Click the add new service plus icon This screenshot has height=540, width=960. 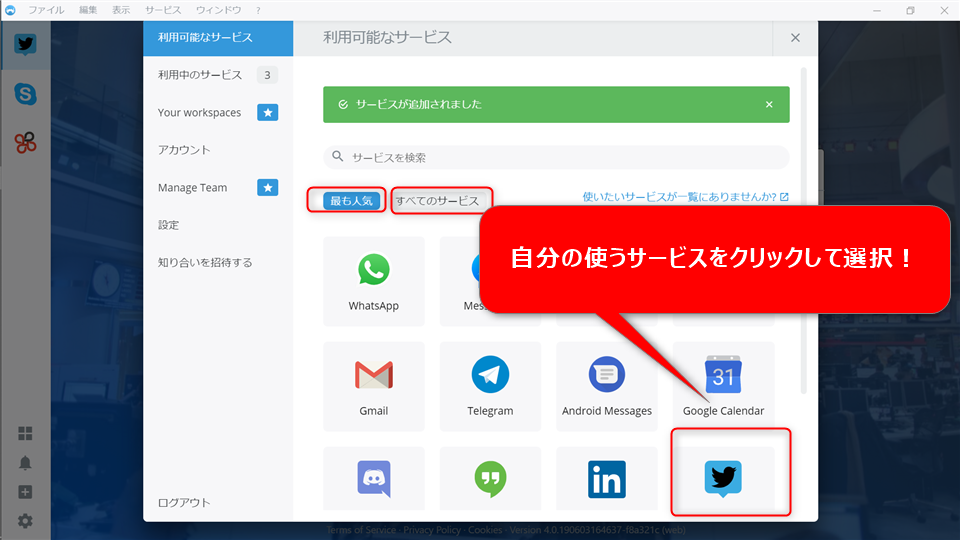25,492
